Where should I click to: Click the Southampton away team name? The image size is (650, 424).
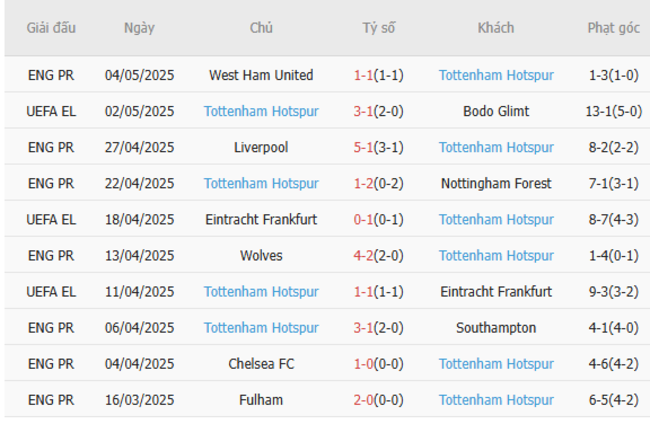[496, 327]
